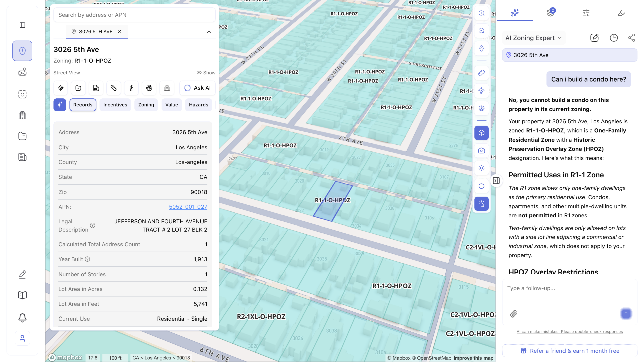Image resolution: width=644 pixels, height=362 pixels.
Task: Click the radar icon in property toolbar
Action: 149,88
